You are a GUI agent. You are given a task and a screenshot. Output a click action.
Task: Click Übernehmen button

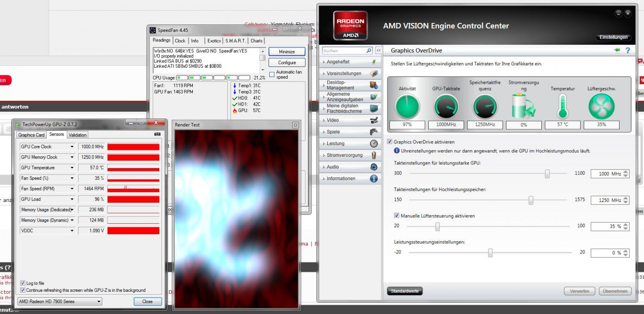click(x=615, y=291)
